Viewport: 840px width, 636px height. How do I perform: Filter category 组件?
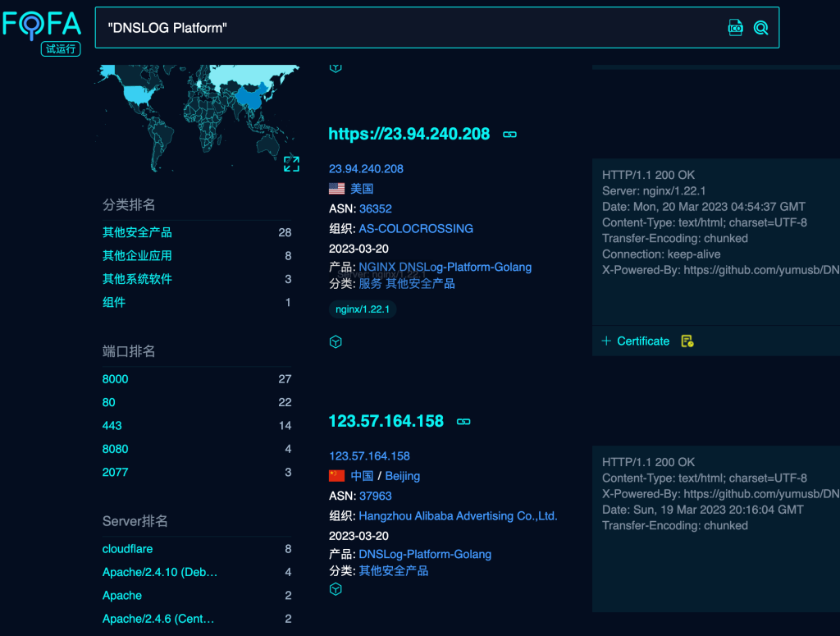(x=113, y=302)
